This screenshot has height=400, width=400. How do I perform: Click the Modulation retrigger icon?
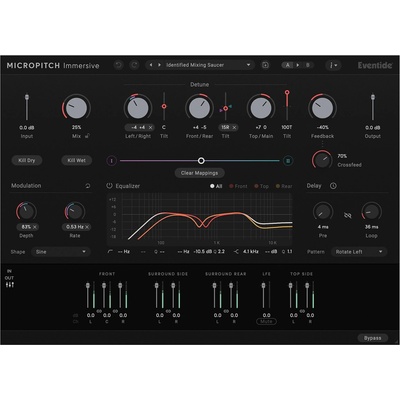pos(88,186)
